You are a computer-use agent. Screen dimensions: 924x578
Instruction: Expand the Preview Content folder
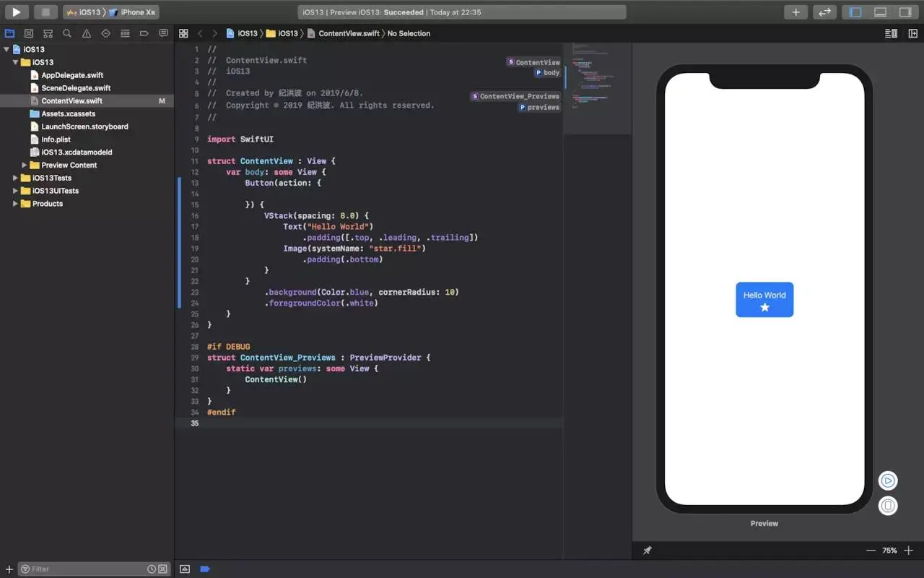[25, 165]
